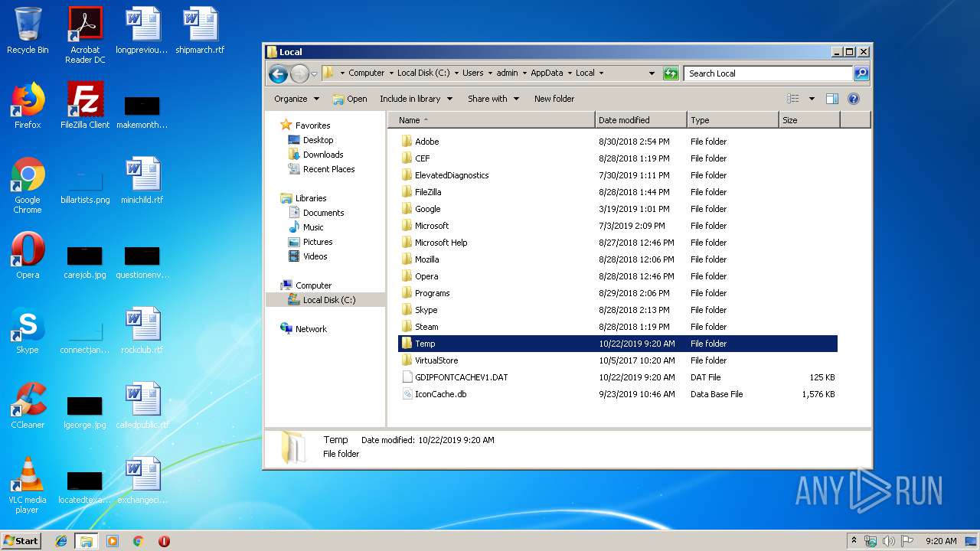Viewport: 980px width, 551px height.
Task: Expand dropdown arrow after admin breadcrumb
Action: click(x=524, y=73)
